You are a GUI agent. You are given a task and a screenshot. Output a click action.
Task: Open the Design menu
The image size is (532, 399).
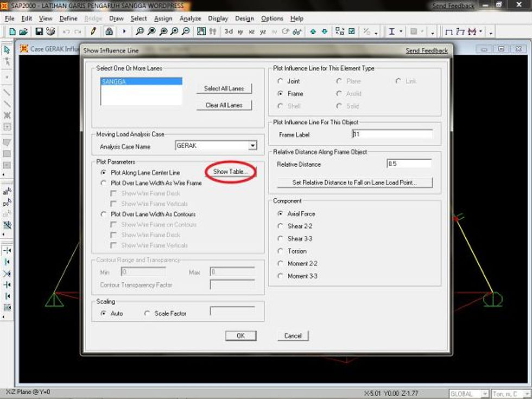244,18
